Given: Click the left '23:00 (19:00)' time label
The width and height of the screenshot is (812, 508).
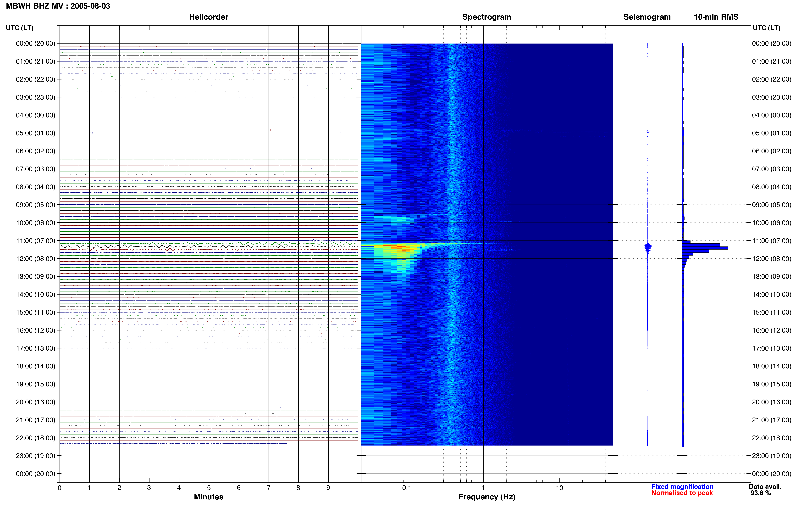Looking at the screenshot, I should (x=36, y=456).
